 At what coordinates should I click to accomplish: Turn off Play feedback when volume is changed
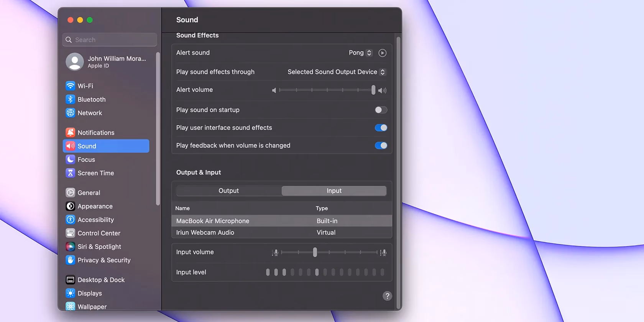(381, 145)
